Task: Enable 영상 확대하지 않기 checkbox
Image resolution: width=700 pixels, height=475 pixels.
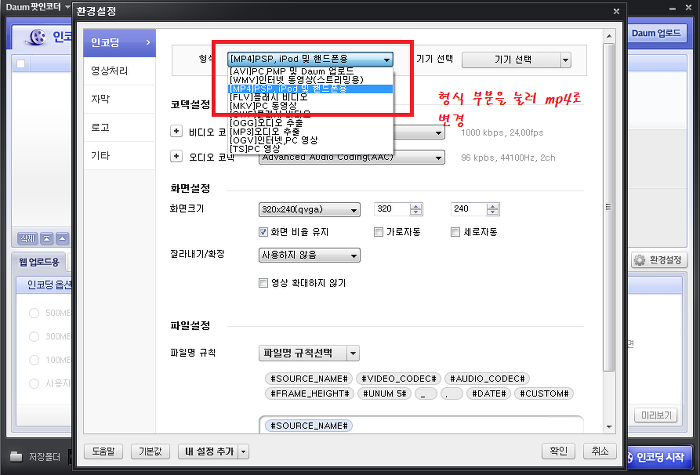Action: [x=263, y=283]
